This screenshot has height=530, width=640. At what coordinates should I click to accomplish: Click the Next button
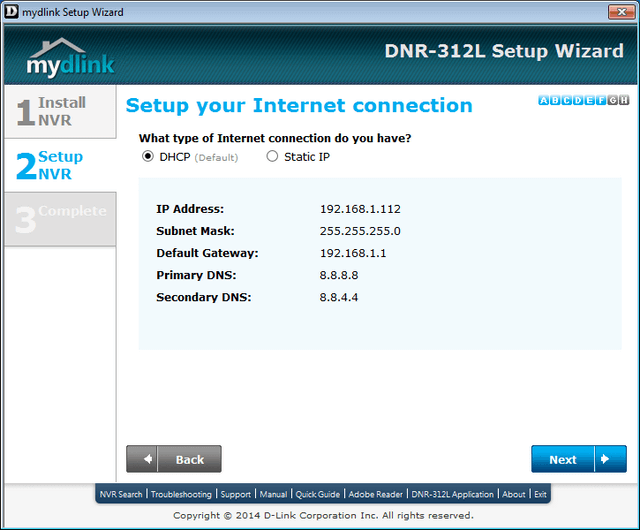coord(579,459)
